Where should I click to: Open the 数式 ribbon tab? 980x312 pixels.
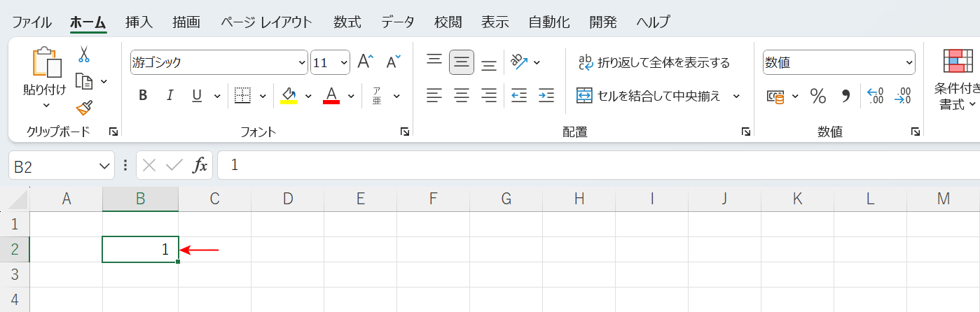347,22
